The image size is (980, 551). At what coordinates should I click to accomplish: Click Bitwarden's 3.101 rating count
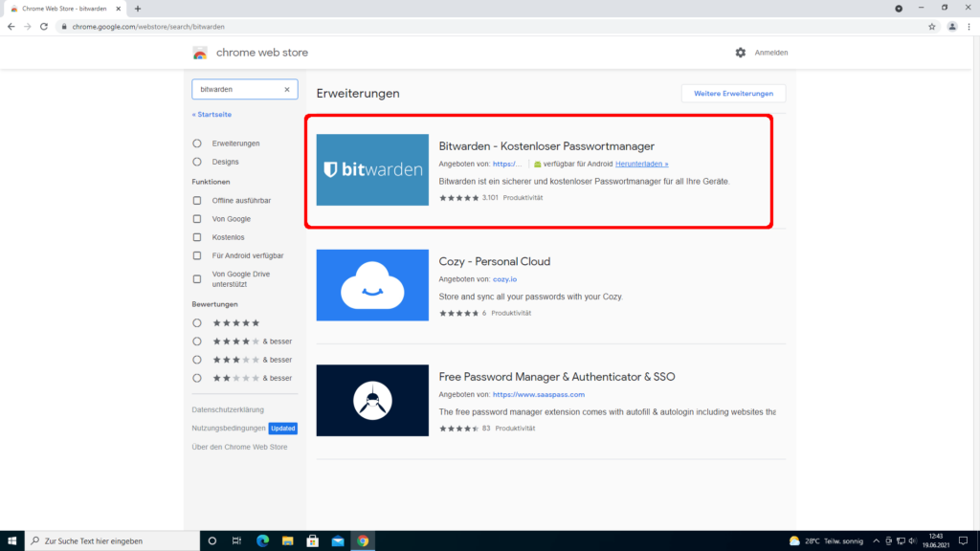[490, 198]
